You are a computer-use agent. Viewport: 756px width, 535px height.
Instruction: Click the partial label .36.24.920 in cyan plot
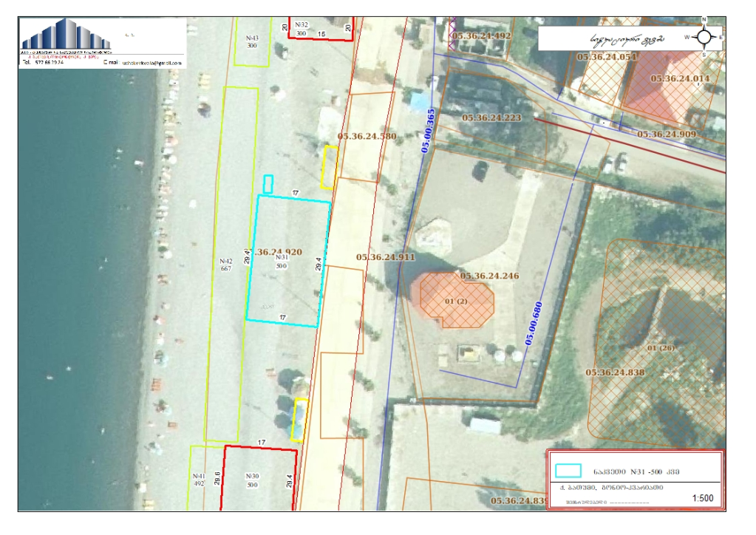(279, 252)
